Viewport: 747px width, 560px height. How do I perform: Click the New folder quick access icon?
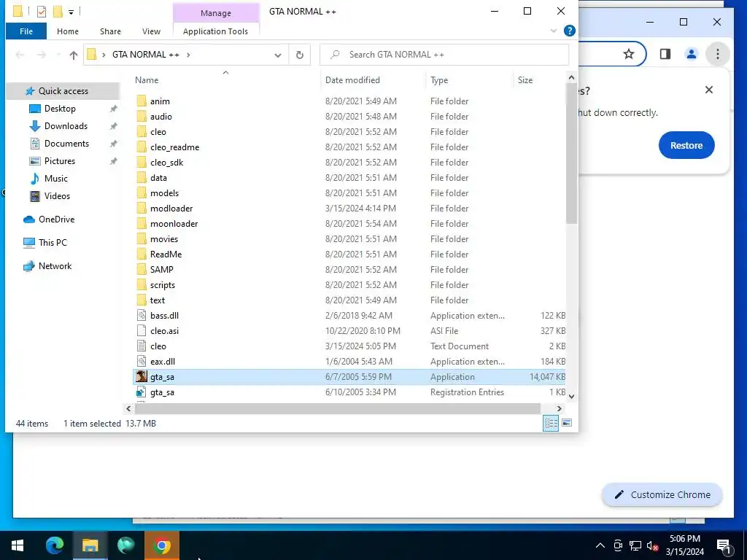(58, 12)
